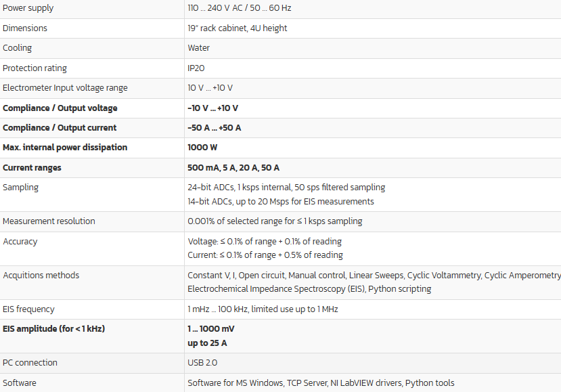Click the 'Compliance / Output current' label

60,128
